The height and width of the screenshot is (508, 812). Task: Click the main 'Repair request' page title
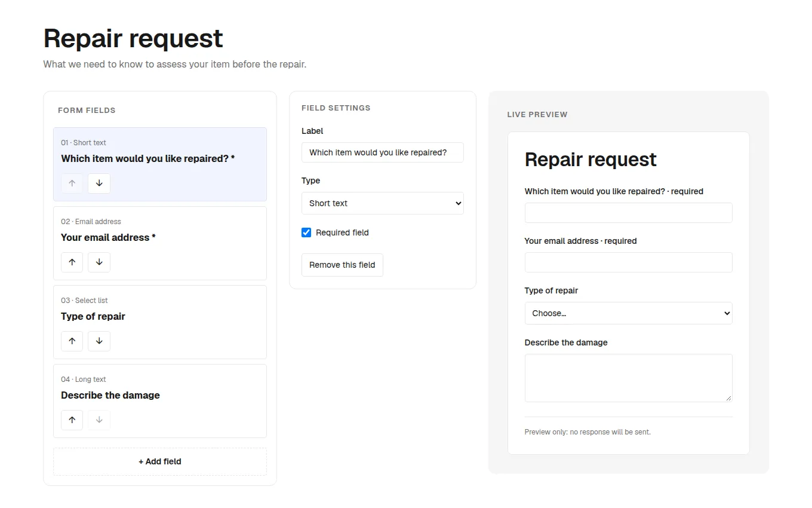point(133,38)
